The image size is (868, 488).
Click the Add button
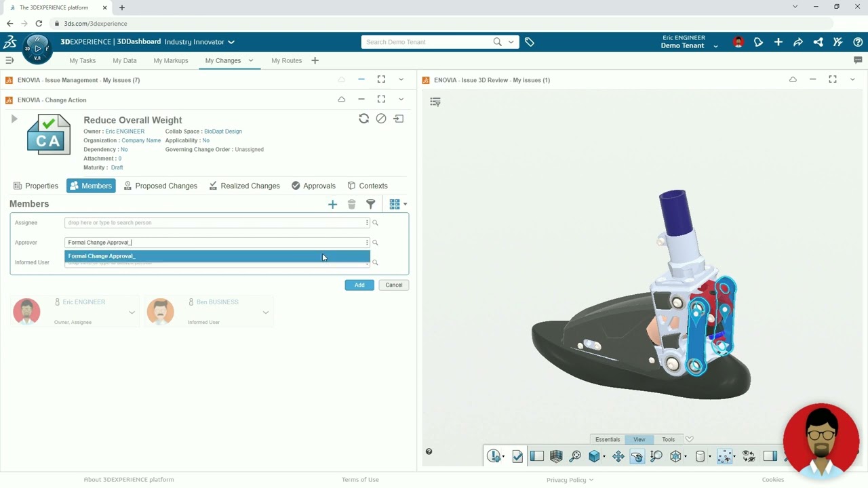pyautogui.click(x=359, y=285)
